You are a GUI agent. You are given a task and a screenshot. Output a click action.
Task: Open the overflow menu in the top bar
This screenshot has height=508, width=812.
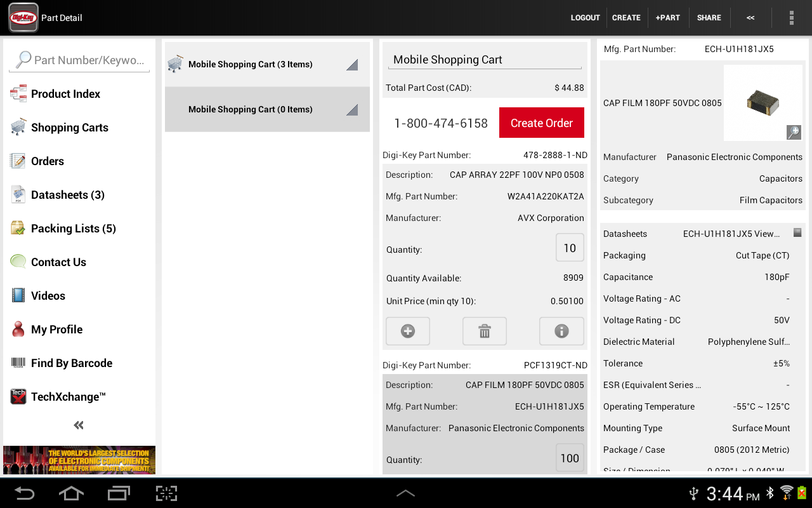click(791, 17)
